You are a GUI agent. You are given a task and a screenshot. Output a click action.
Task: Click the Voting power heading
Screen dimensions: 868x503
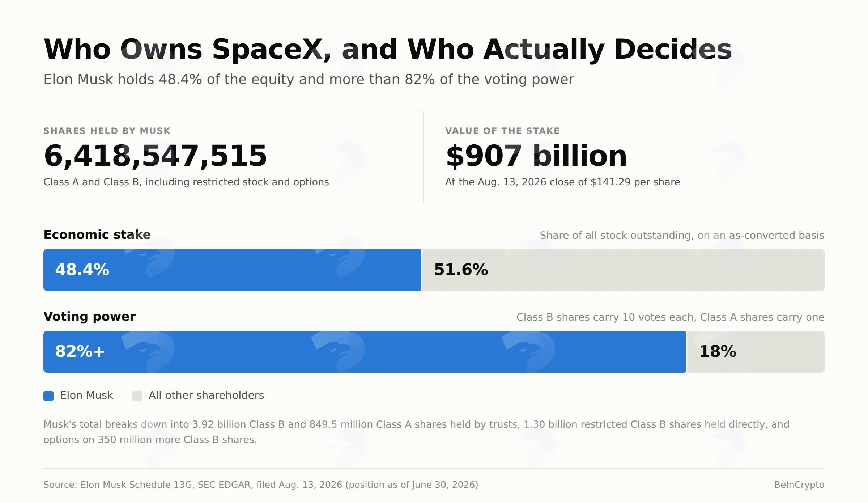(89, 317)
